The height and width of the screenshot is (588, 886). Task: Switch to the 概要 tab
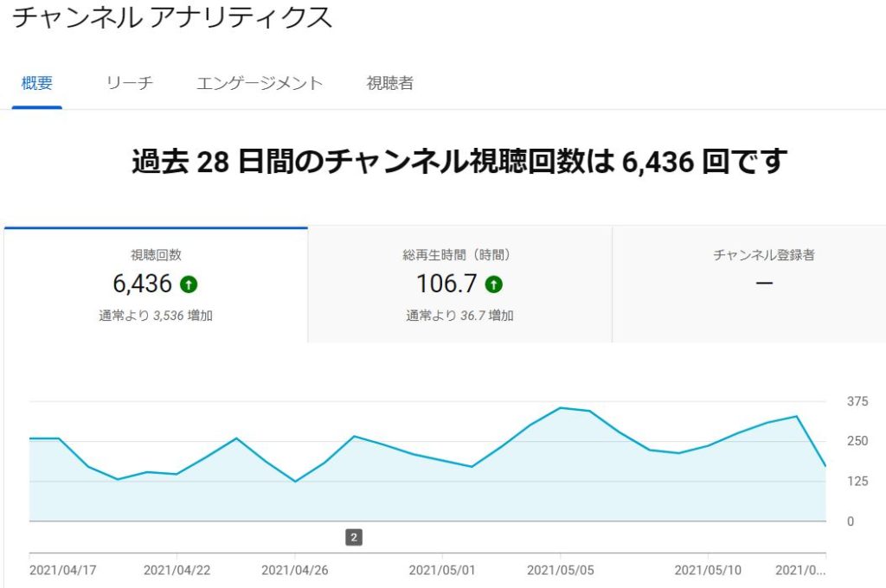(37, 84)
